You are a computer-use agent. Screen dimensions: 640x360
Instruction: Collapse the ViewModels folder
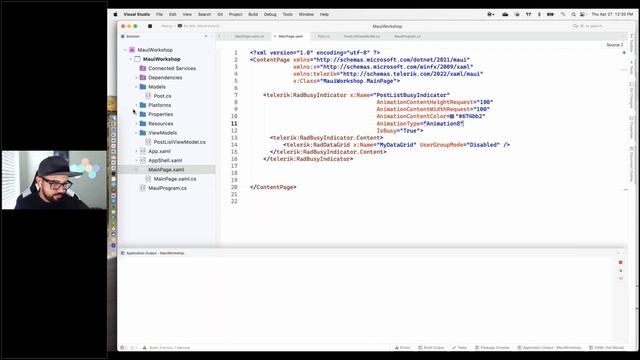coord(136,133)
